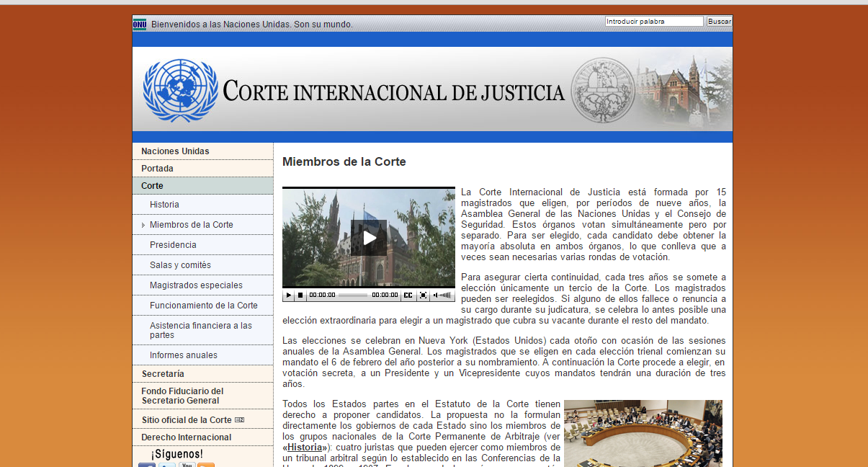Click the video elapsed time 00:00:00
Viewport: 868px width, 467px height.
tap(322, 295)
